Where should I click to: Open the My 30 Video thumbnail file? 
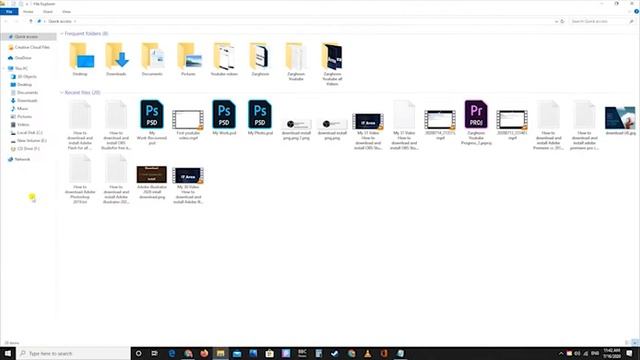pos(188,185)
